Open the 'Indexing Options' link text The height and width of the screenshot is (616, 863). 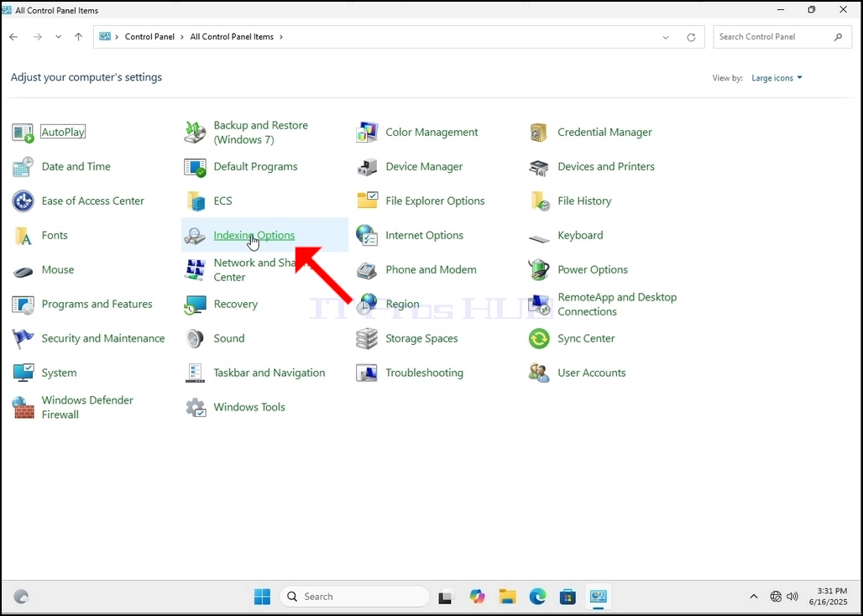254,235
